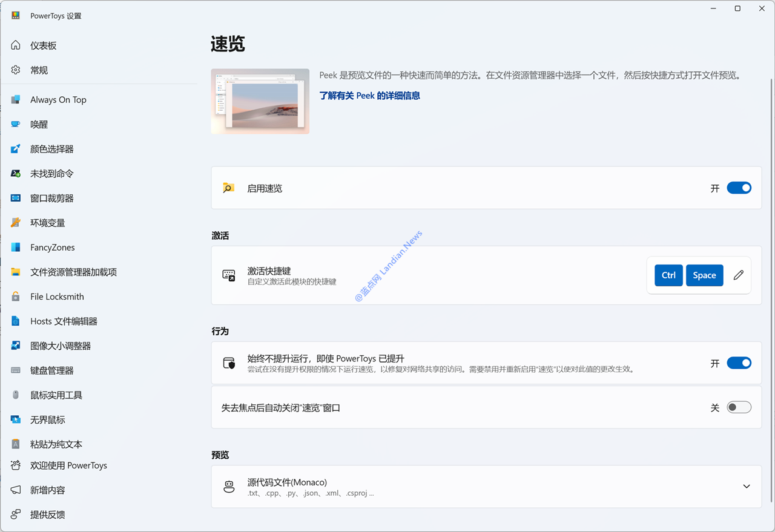This screenshot has width=775, height=532.
Task: Click the Monaco source file preview icon
Action: (229, 487)
